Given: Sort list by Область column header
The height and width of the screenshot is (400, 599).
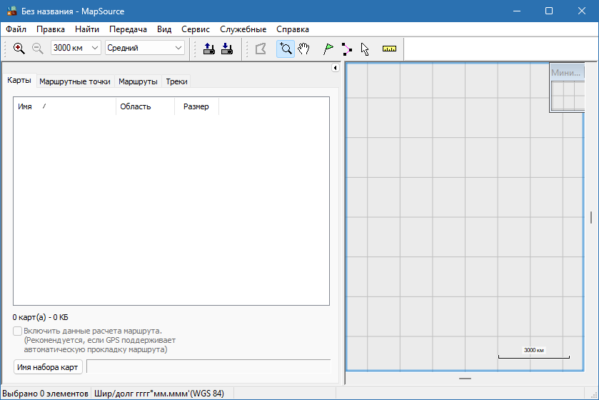Looking at the screenshot, I should click(x=145, y=107).
